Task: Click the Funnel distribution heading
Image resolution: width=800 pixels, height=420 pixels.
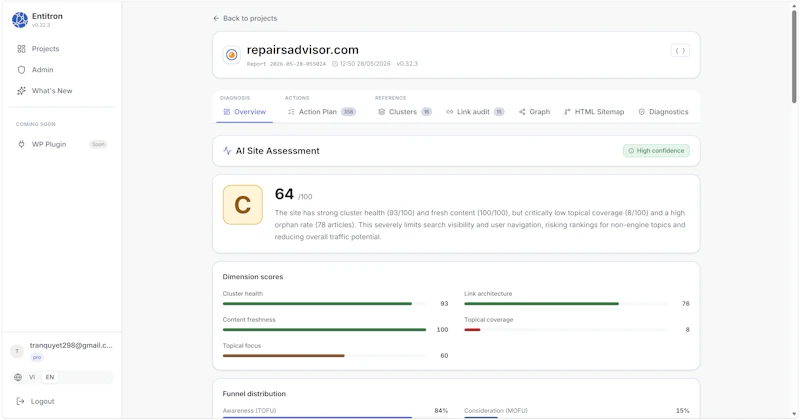Action: click(x=254, y=394)
